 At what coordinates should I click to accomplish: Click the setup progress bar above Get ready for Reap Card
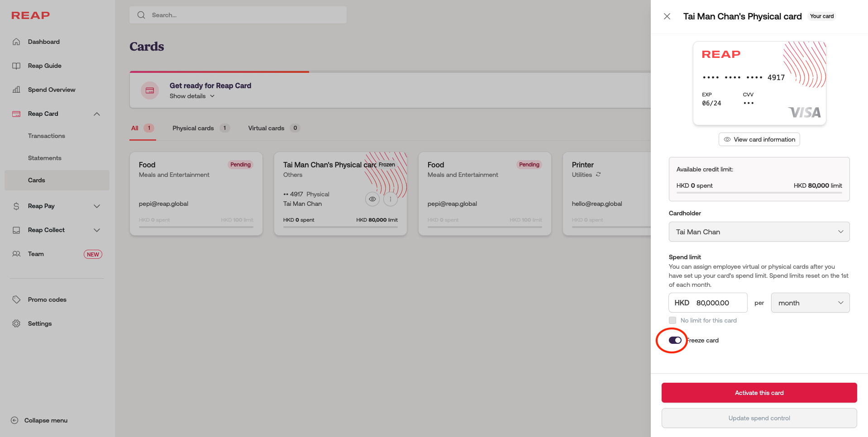pos(390,71)
